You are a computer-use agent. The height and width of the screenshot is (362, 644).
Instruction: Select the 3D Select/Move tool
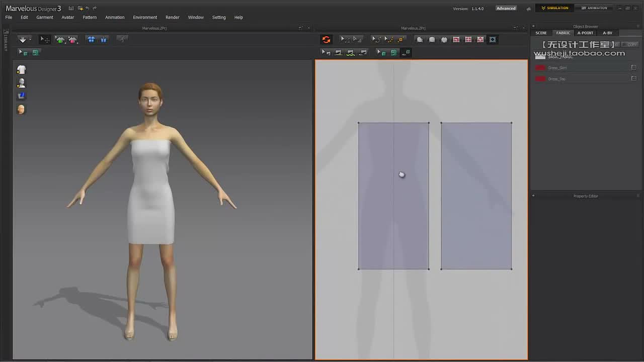click(45, 39)
